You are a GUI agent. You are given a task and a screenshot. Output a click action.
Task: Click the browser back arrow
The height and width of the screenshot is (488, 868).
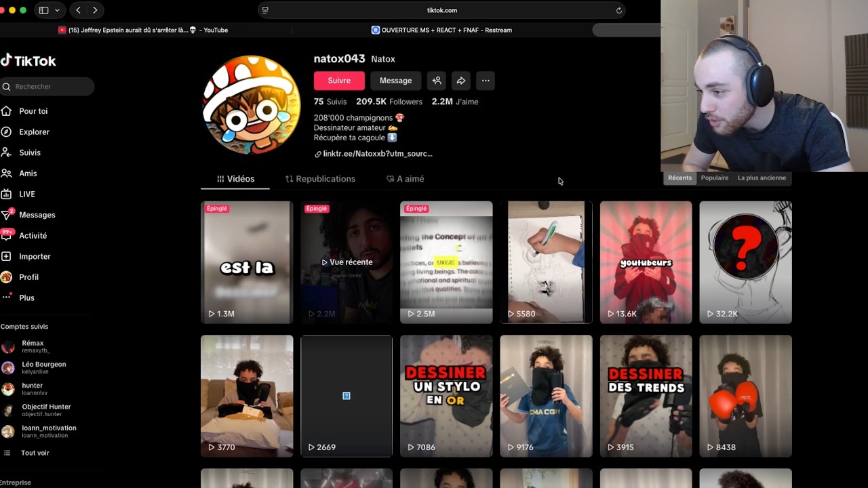coord(79,10)
